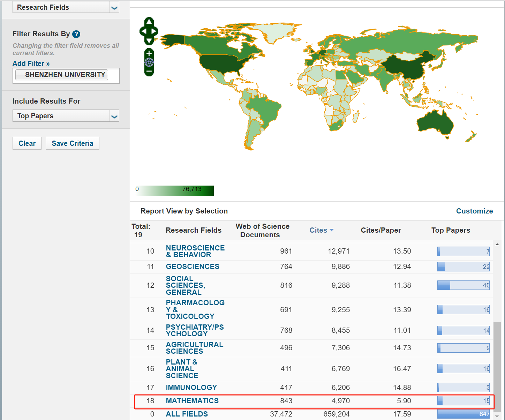Toggle the Cites sort order arrow
This screenshot has width=505, height=420.
coord(331,230)
